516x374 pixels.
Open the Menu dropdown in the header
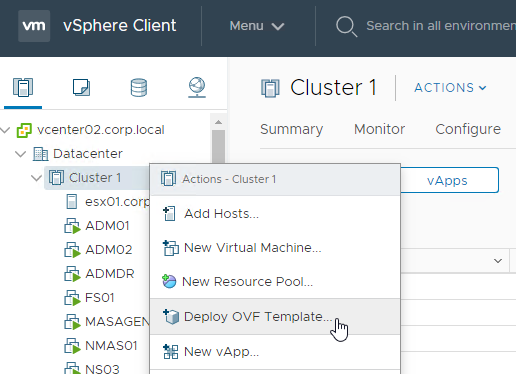coord(257,26)
